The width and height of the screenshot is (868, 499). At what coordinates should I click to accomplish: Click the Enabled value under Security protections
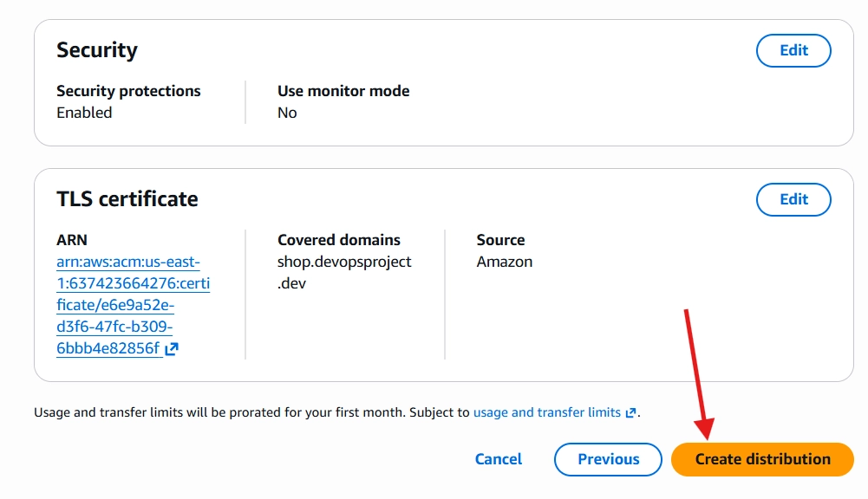(x=84, y=113)
